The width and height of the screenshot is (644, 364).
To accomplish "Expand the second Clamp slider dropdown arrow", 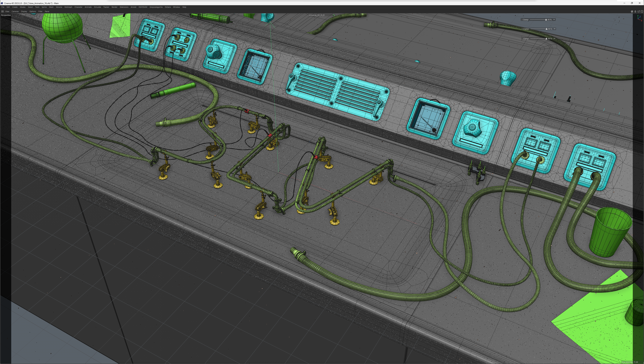I will point(554,29).
